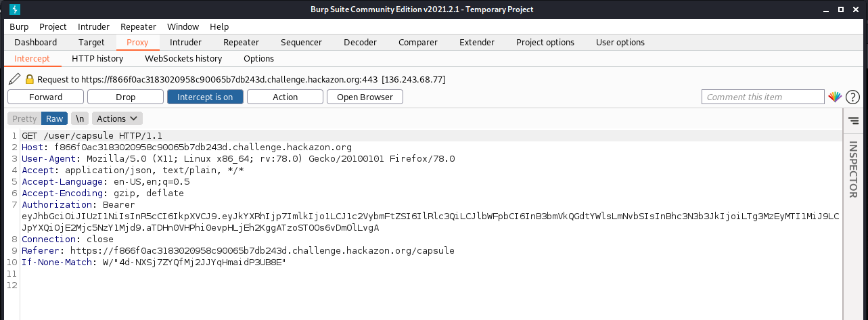
Task: Switch to the Repeater tab
Action: [241, 42]
